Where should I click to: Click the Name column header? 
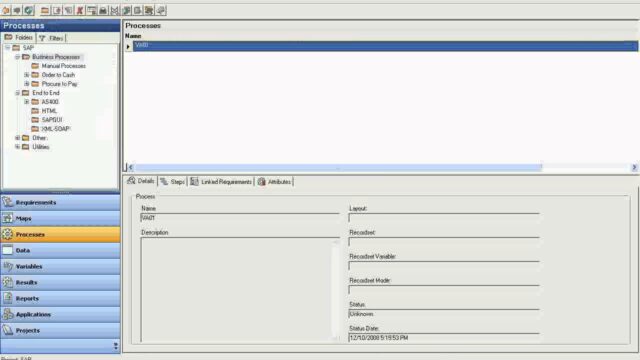pos(133,36)
